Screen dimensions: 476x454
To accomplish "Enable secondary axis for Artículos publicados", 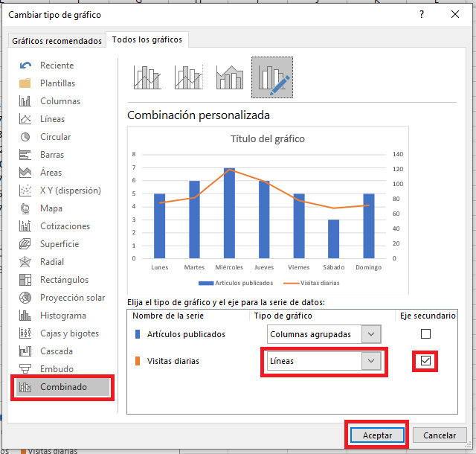I will coord(425,334).
